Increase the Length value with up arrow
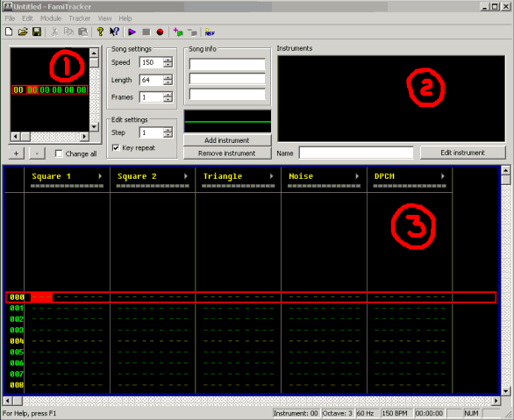This screenshot has width=514, height=420. click(x=168, y=77)
